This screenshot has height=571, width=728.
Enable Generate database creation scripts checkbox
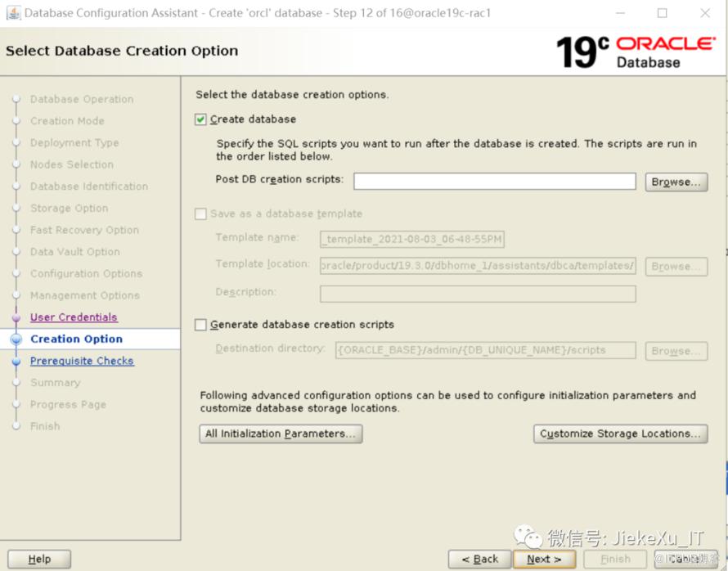coord(200,325)
